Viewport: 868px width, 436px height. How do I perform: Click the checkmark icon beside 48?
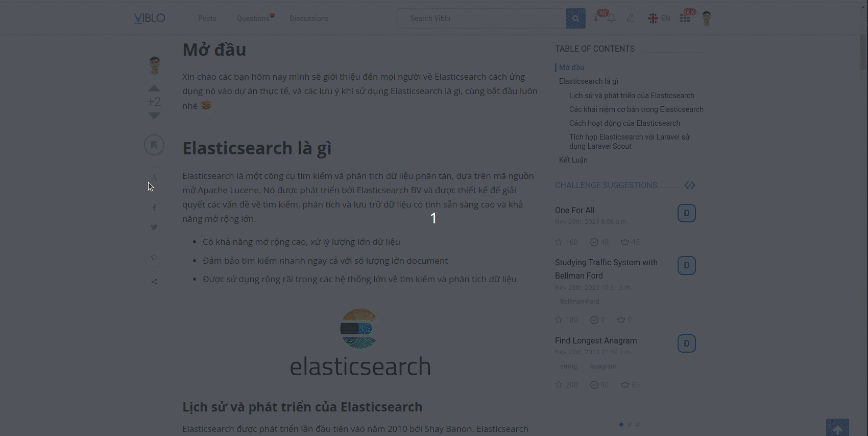594,242
